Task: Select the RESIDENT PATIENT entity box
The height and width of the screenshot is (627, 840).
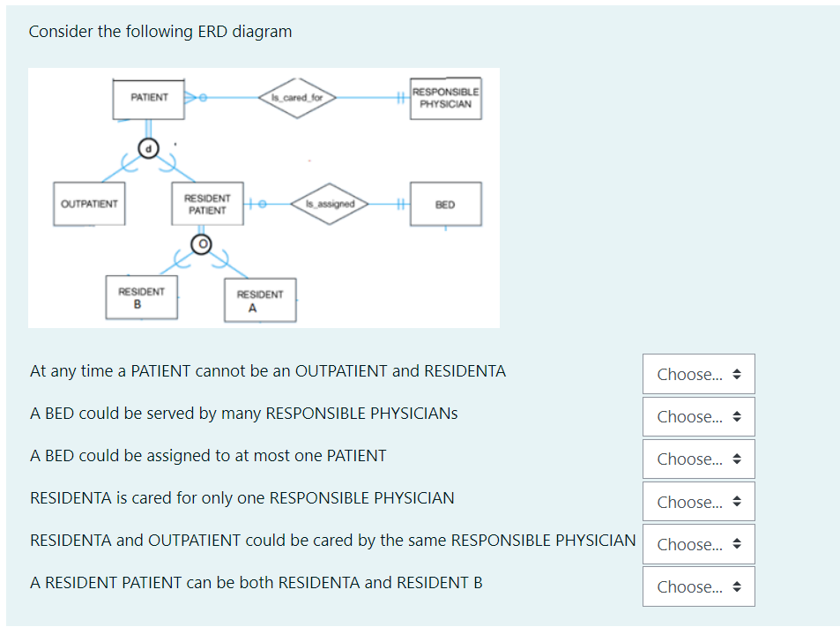Action: pyautogui.click(x=207, y=204)
